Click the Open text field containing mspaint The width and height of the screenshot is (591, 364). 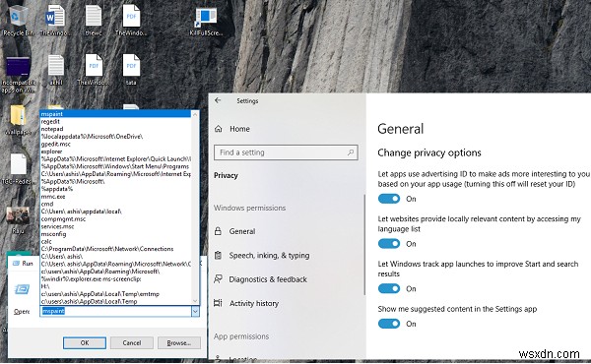coord(116,311)
